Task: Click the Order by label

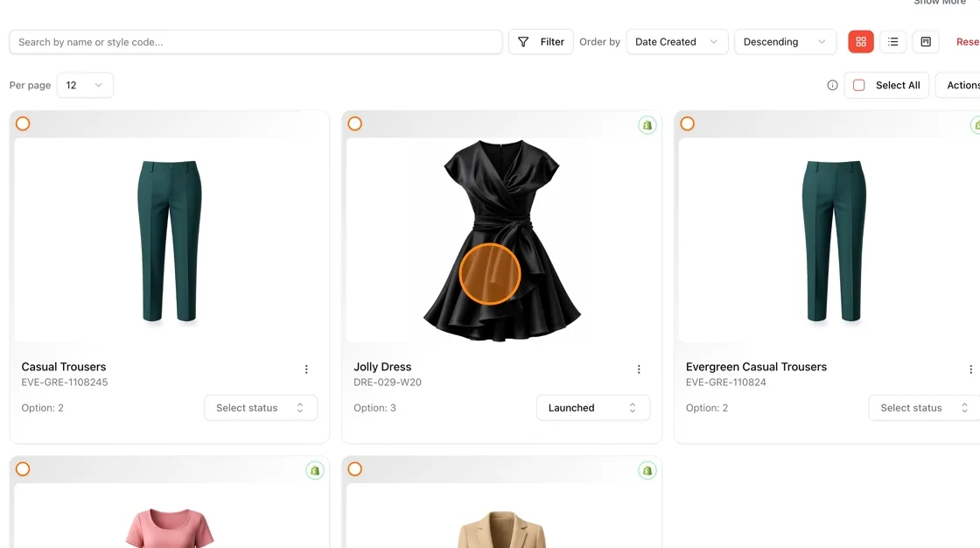Action: coord(599,42)
